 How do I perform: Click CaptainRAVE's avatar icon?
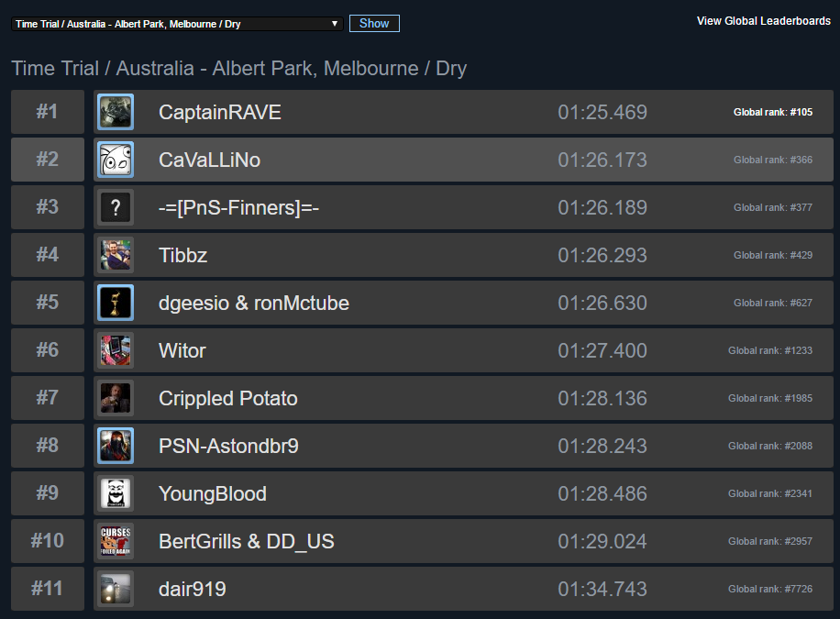(x=116, y=112)
